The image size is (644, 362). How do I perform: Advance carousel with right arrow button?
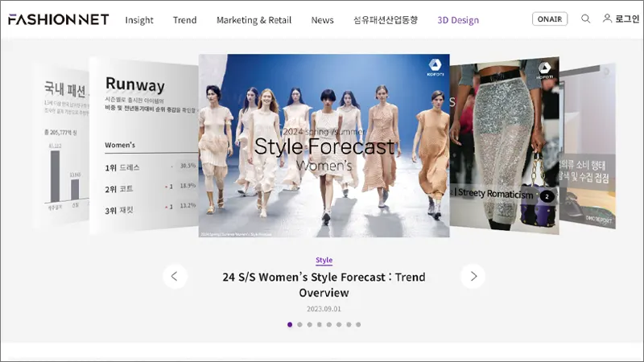(x=473, y=276)
